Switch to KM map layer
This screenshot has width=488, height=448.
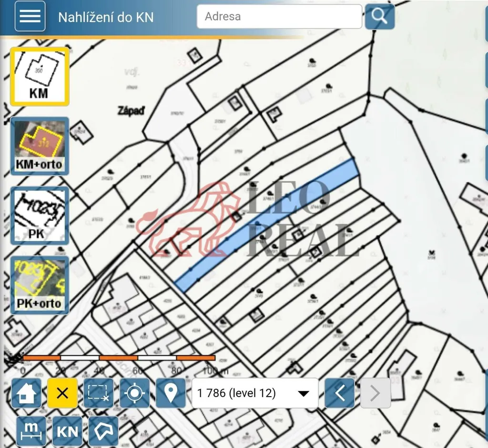pos(40,77)
